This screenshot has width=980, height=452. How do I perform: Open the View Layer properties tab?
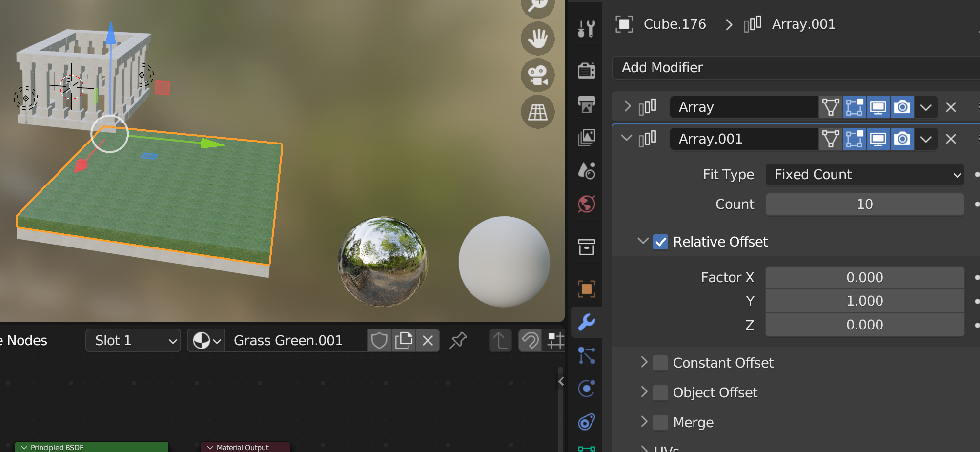(x=586, y=138)
